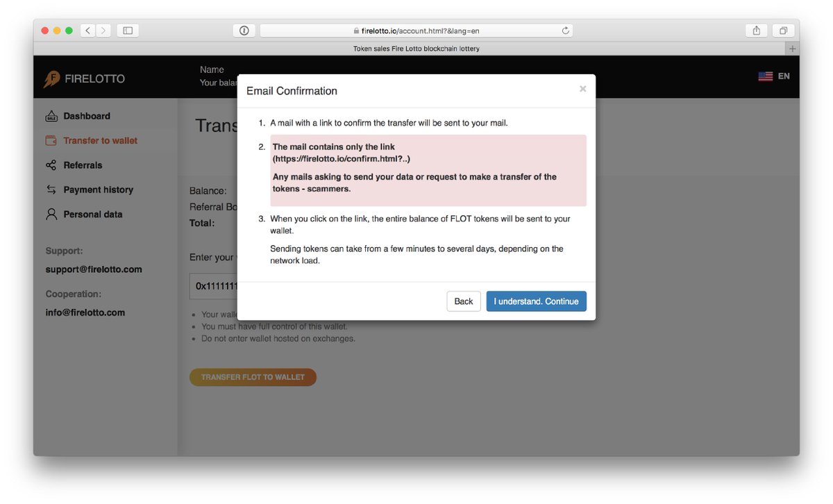The height and width of the screenshot is (504, 833).
Task: Reload the page with the refresh icon
Action: 565,31
